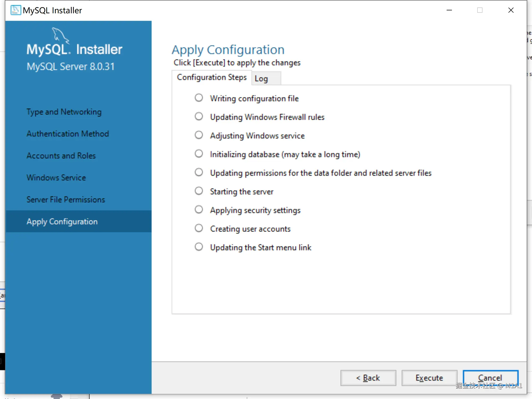
Task: Select Accounts and Roles in the sidebar
Action: coord(61,156)
